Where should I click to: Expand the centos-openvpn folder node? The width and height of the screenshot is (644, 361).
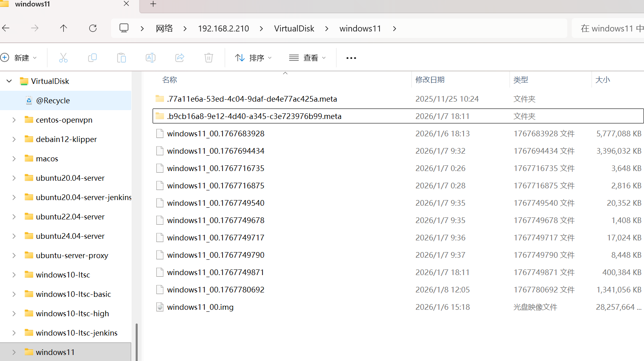pos(14,120)
